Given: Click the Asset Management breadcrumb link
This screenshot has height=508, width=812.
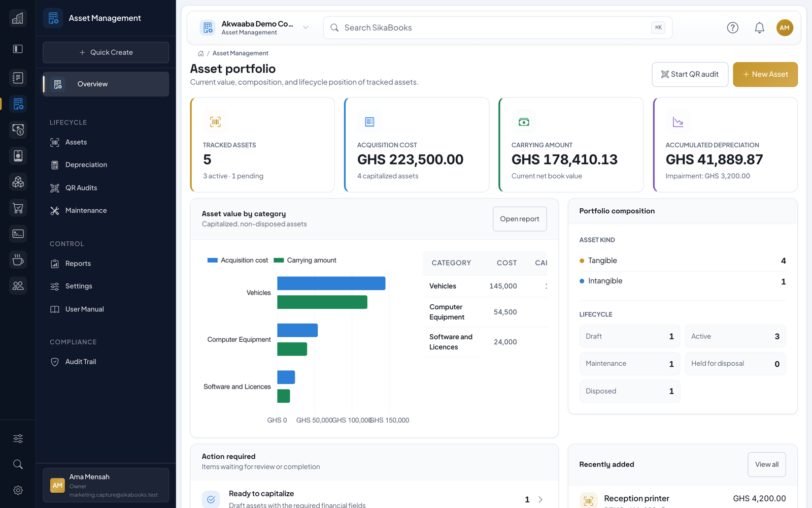Looking at the screenshot, I should (x=241, y=53).
